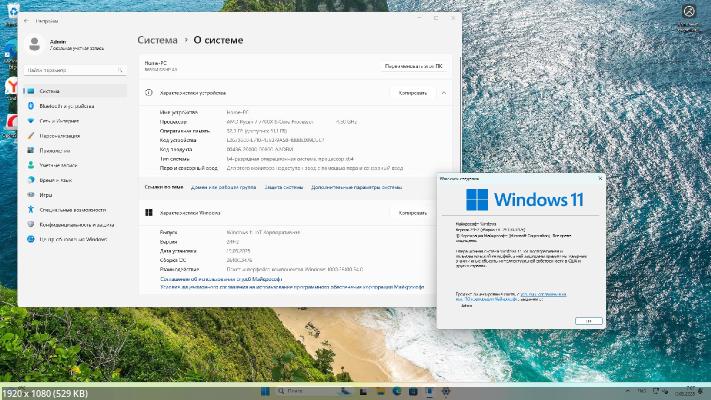Open File Explorer from the taskbar

click(380, 391)
